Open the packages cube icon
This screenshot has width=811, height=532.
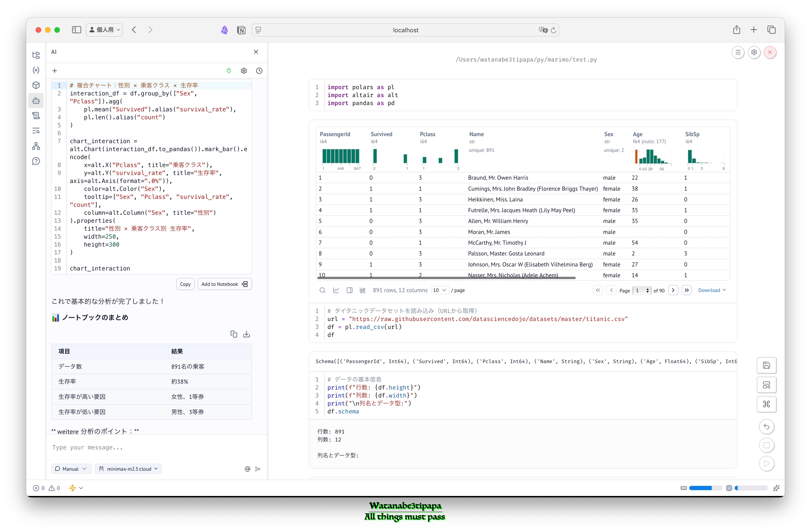coord(36,85)
